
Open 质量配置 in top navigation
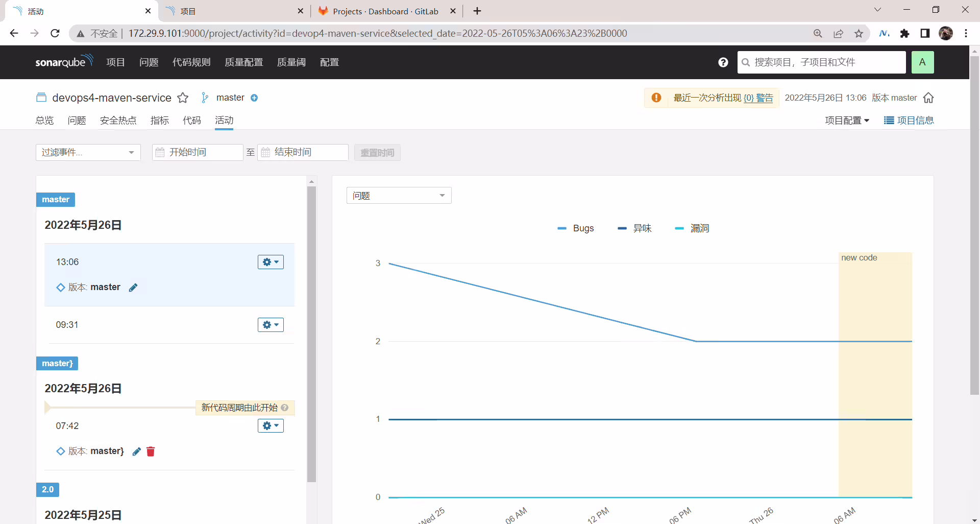[x=244, y=62]
